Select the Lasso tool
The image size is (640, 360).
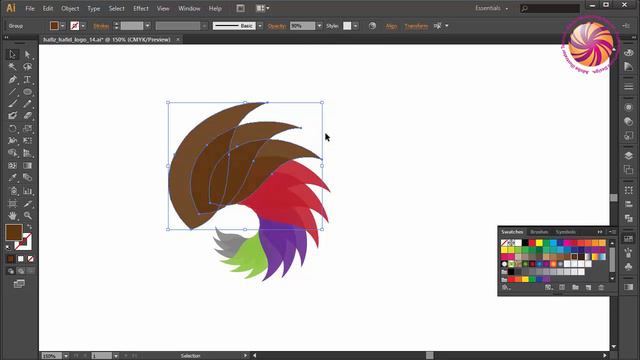[27, 67]
